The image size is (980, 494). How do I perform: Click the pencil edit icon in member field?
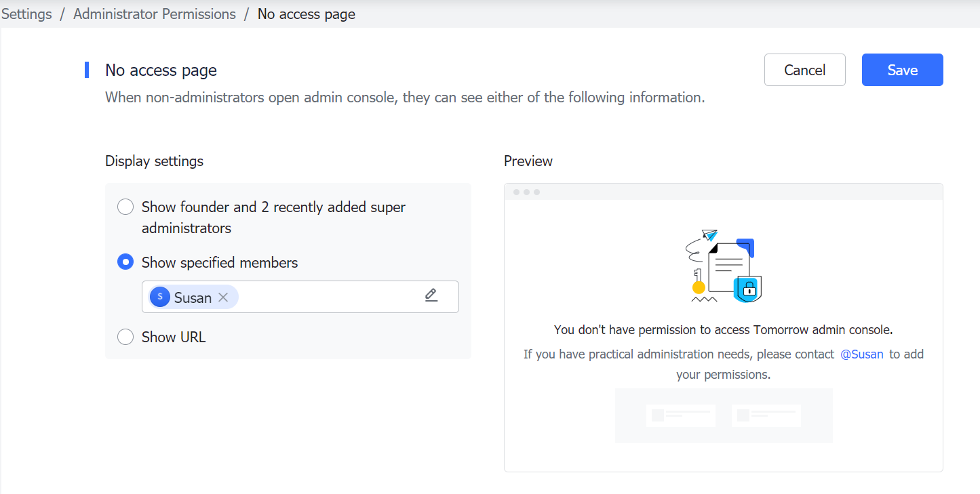coord(431,295)
